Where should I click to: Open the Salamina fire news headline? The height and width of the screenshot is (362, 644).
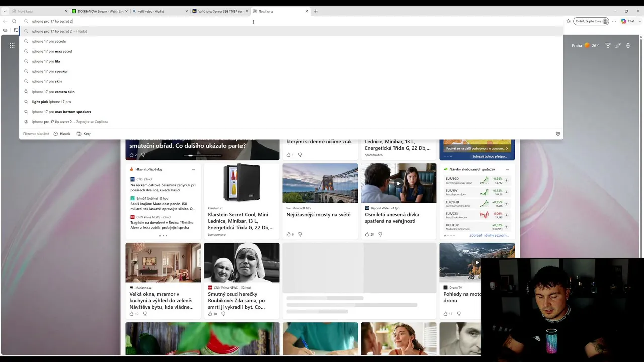[163, 187]
